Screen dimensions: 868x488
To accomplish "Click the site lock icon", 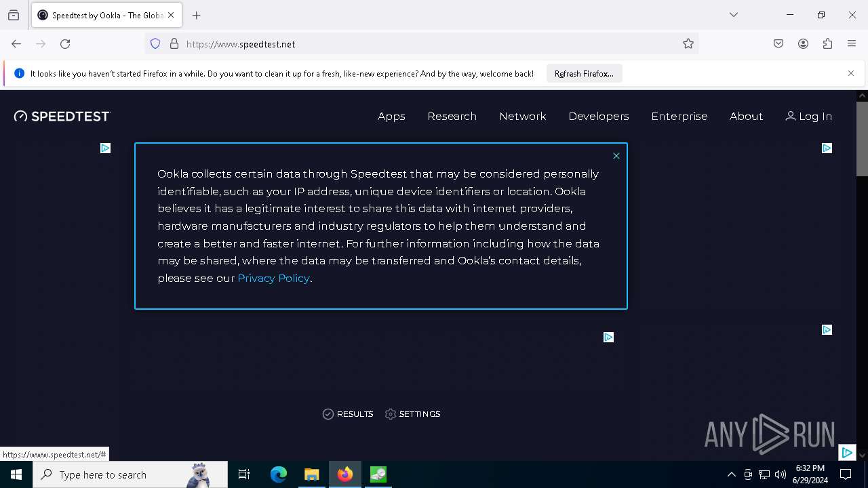I will click(174, 44).
